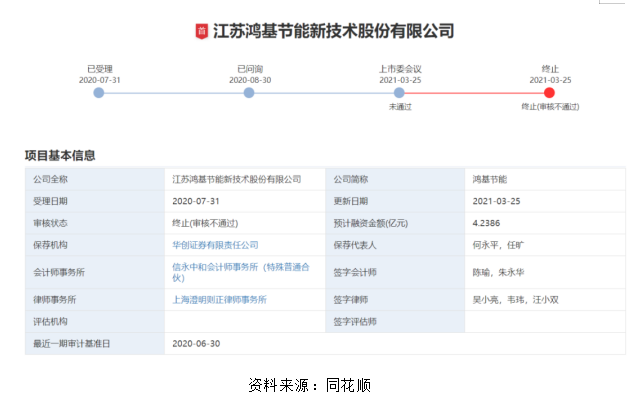
Task: Click the 受理日期 label cell
Action: pyautogui.click(x=95, y=201)
